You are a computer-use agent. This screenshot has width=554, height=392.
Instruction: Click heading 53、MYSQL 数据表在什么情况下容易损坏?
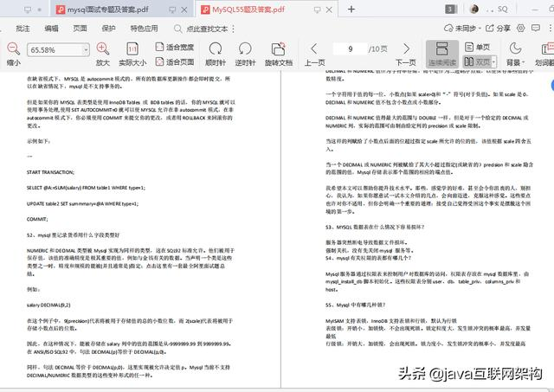click(x=375, y=227)
